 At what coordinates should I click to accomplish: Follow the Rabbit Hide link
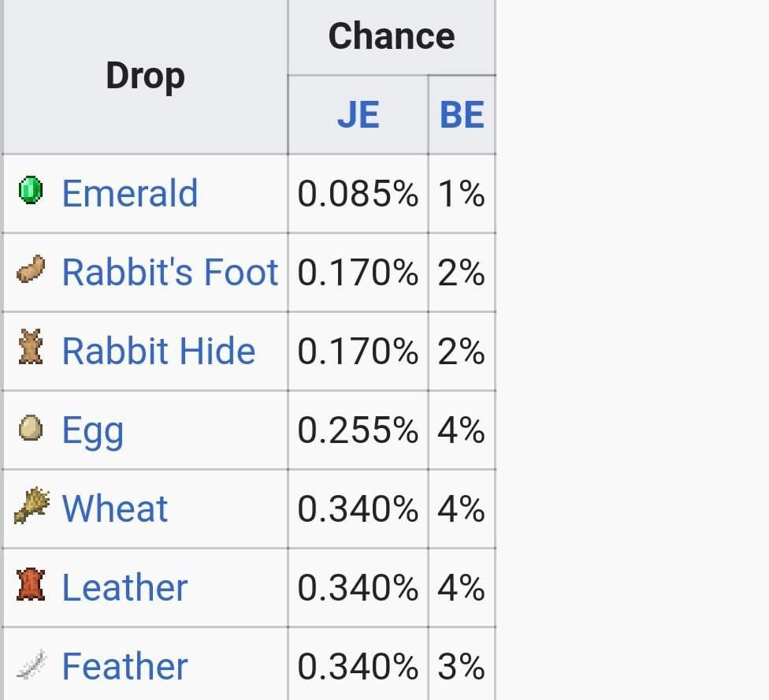click(x=158, y=351)
